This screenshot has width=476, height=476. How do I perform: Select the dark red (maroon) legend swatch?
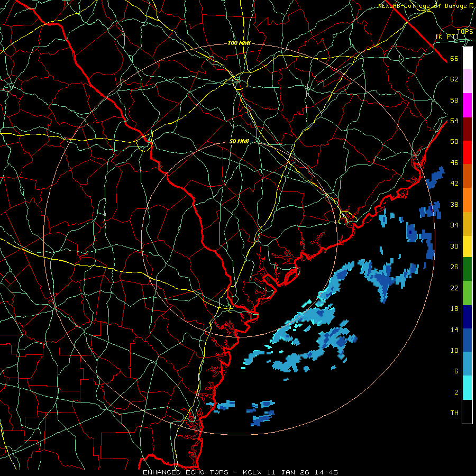tap(467, 129)
